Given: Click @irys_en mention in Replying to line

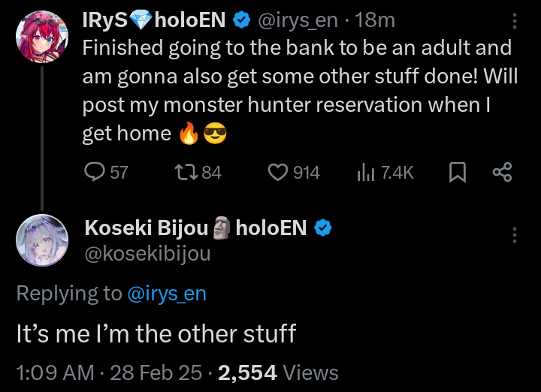Looking at the screenshot, I should click(167, 294).
